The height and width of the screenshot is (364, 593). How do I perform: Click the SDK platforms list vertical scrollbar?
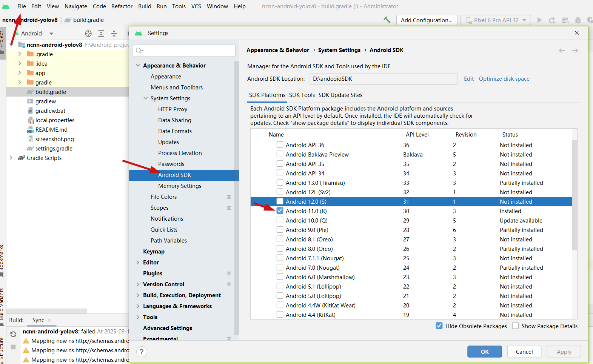[575, 195]
